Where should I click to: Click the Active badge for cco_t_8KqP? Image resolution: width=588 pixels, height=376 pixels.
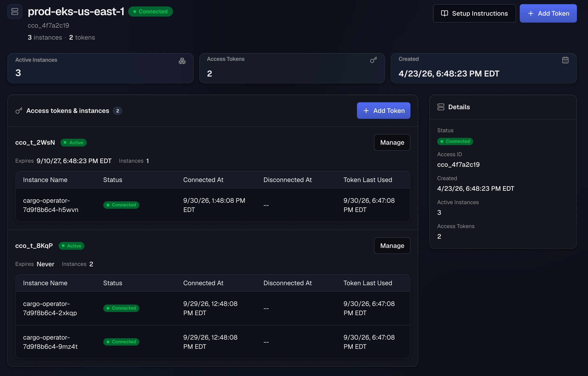click(71, 246)
